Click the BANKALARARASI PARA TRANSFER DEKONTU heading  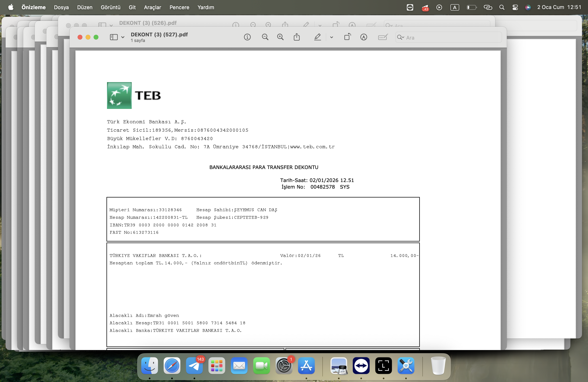(264, 167)
